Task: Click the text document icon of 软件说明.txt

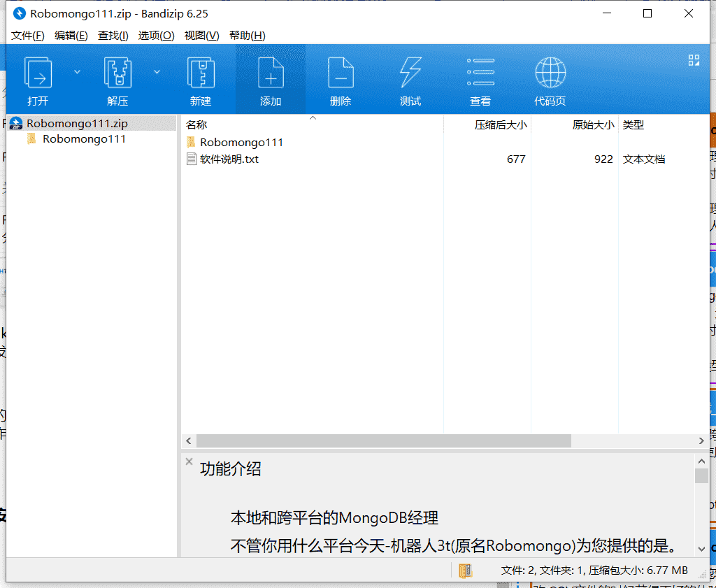Action: click(192, 159)
